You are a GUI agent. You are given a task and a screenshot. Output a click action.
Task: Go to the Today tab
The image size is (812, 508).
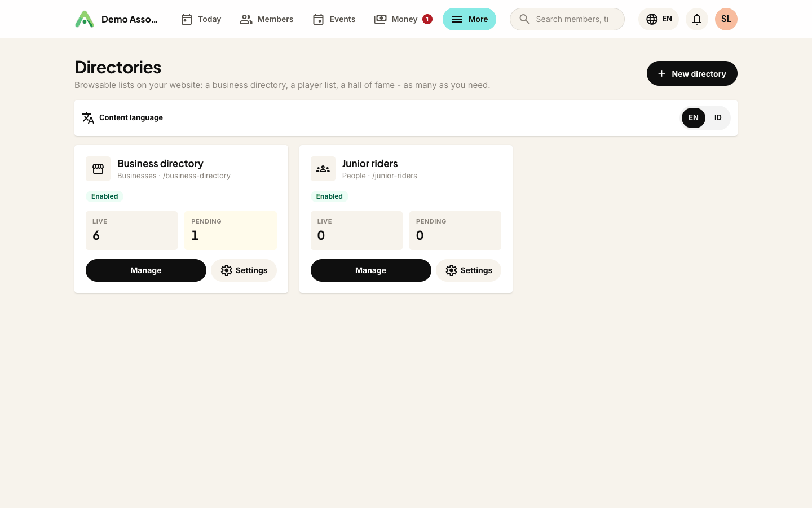201,19
